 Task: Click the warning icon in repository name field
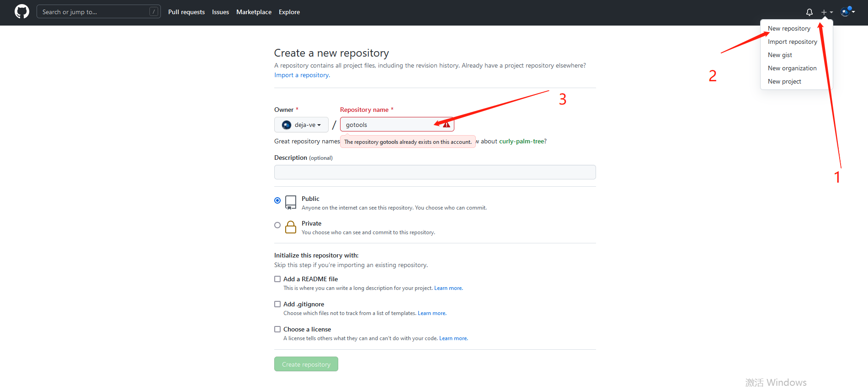[447, 125]
